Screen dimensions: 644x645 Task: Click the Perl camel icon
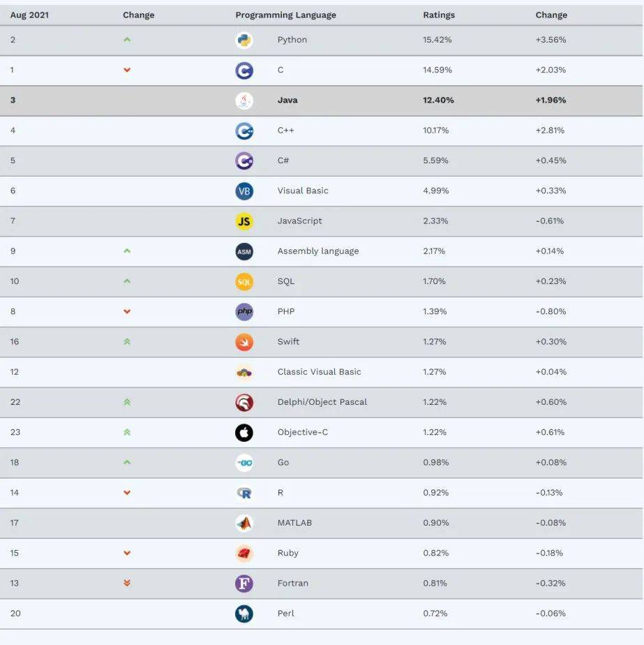pos(244,614)
